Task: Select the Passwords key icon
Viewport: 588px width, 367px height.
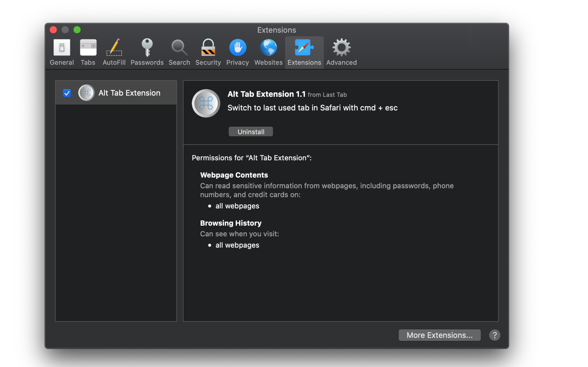Action: [147, 48]
